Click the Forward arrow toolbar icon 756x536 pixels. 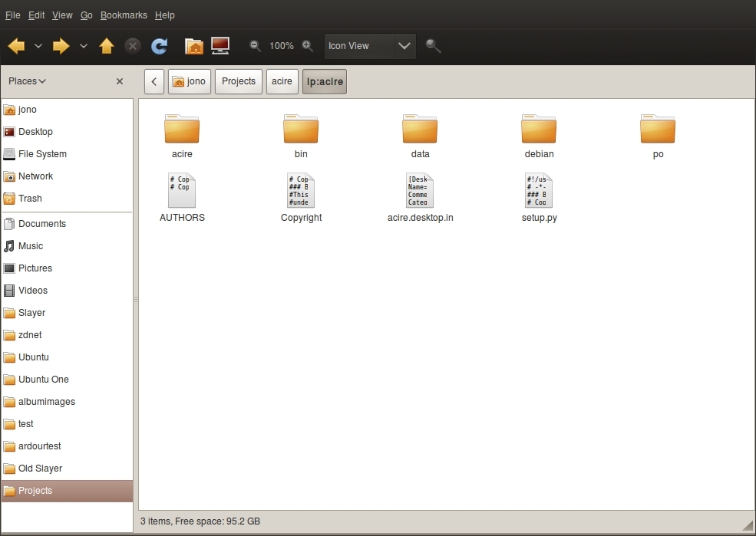pos(61,46)
